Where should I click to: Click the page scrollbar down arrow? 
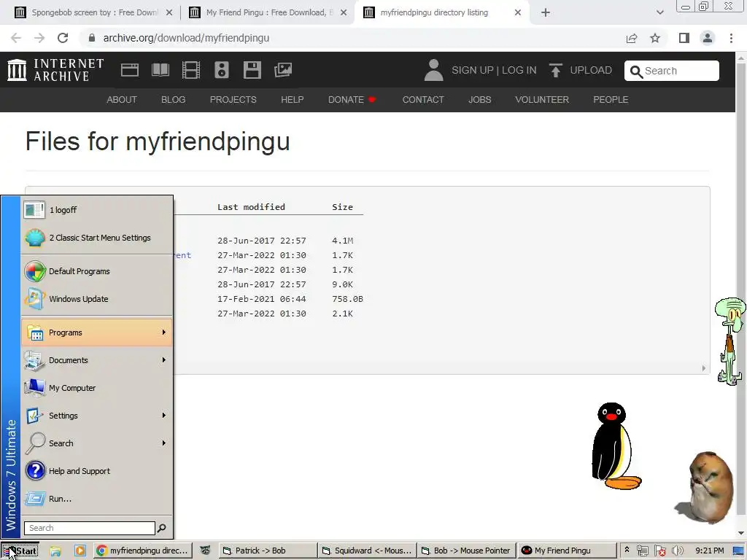(741, 533)
